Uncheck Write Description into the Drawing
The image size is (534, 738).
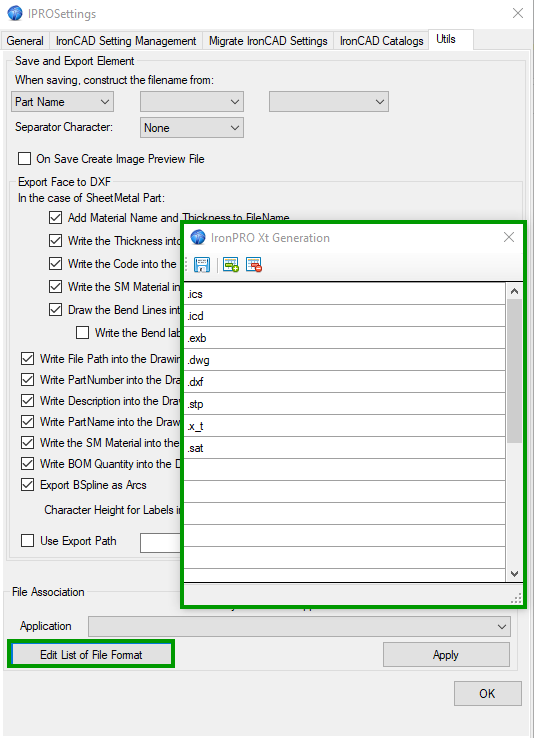pos(27,401)
